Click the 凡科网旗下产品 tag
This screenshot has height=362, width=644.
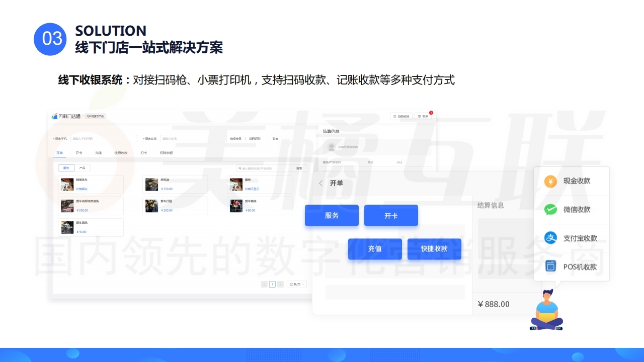pyautogui.click(x=95, y=116)
